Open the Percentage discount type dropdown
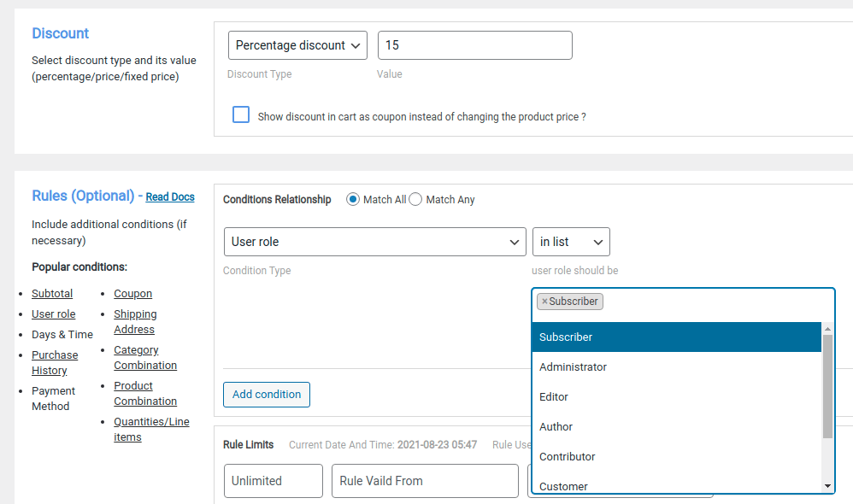This screenshot has width=853, height=504. [x=297, y=45]
